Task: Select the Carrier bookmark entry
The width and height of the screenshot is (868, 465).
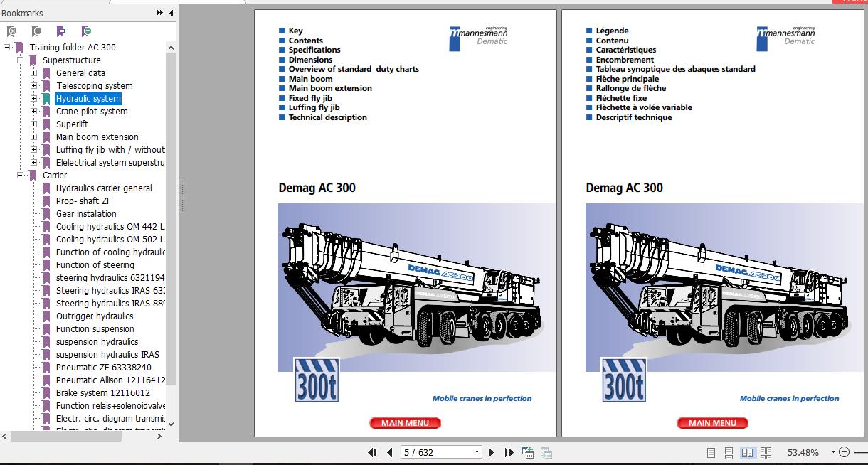Action: click(x=55, y=175)
